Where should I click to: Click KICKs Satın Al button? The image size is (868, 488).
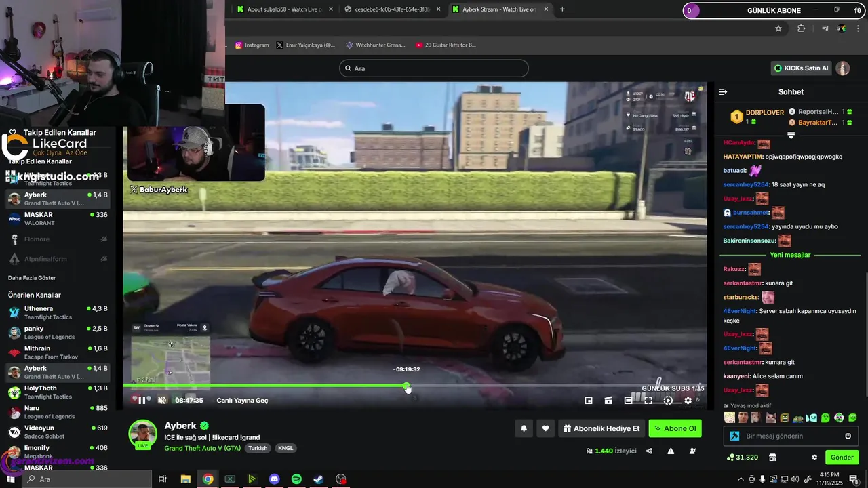pyautogui.click(x=802, y=68)
